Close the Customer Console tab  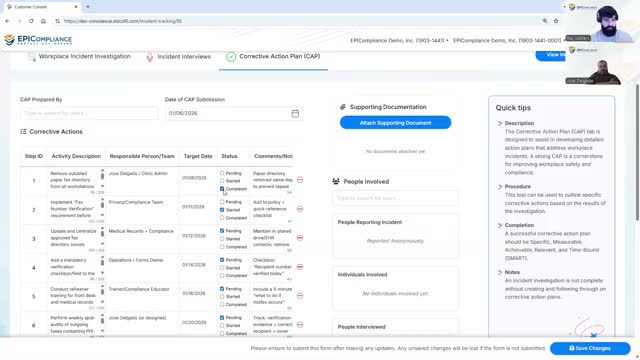(76, 7)
